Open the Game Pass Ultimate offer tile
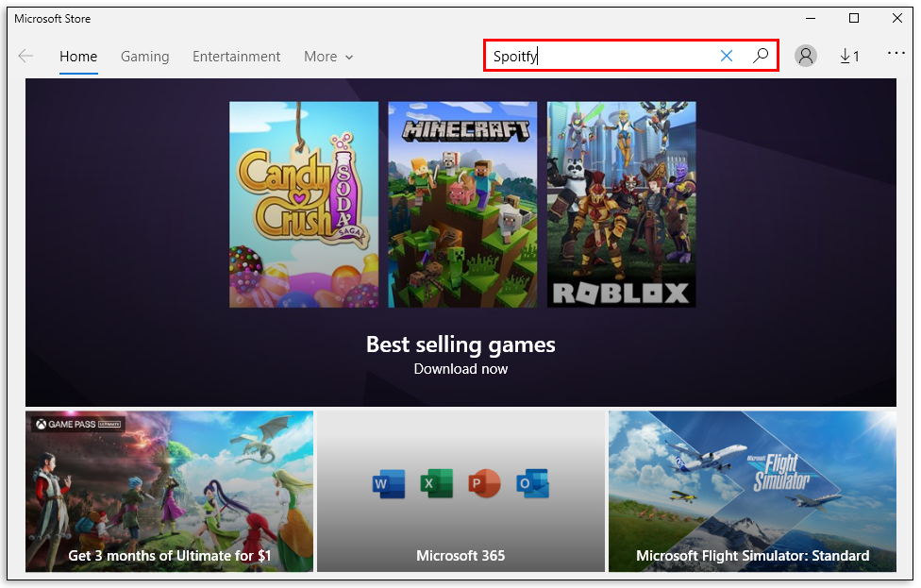921x588 pixels. click(x=169, y=491)
